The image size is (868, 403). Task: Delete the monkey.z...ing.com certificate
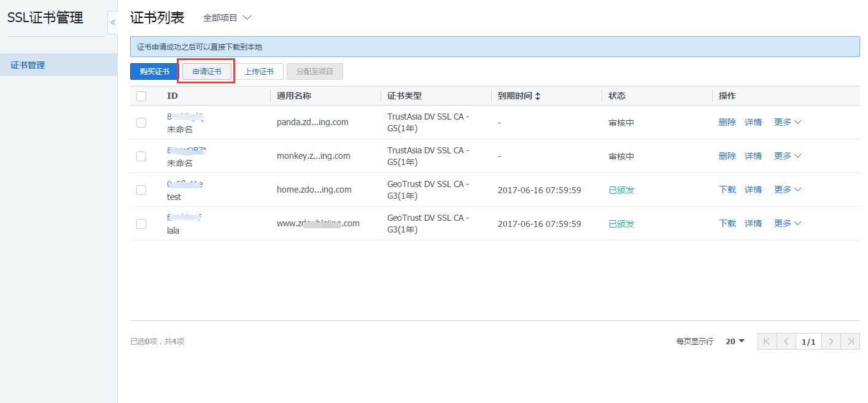pyautogui.click(x=727, y=156)
